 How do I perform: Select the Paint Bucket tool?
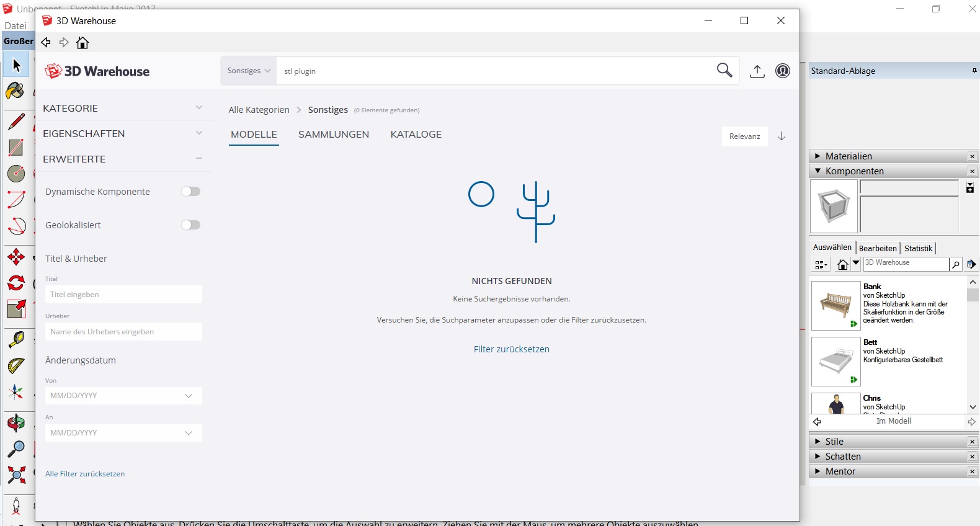16,92
